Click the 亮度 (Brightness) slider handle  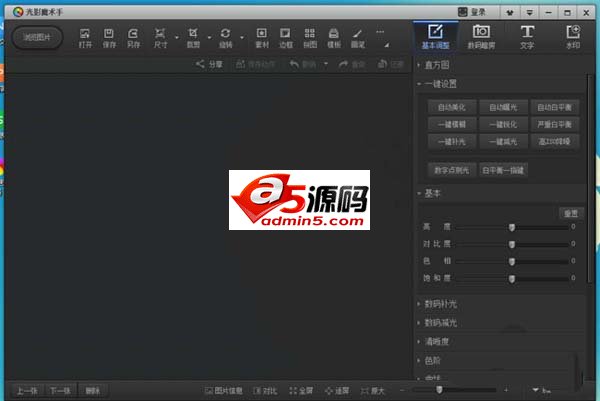coord(512,228)
